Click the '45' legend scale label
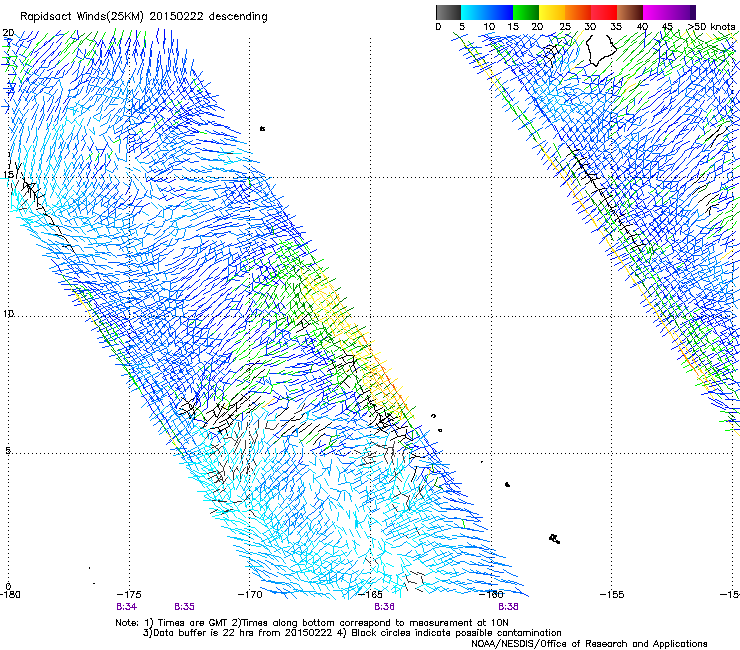Screen dimensions: 740x650 [x=667, y=26]
